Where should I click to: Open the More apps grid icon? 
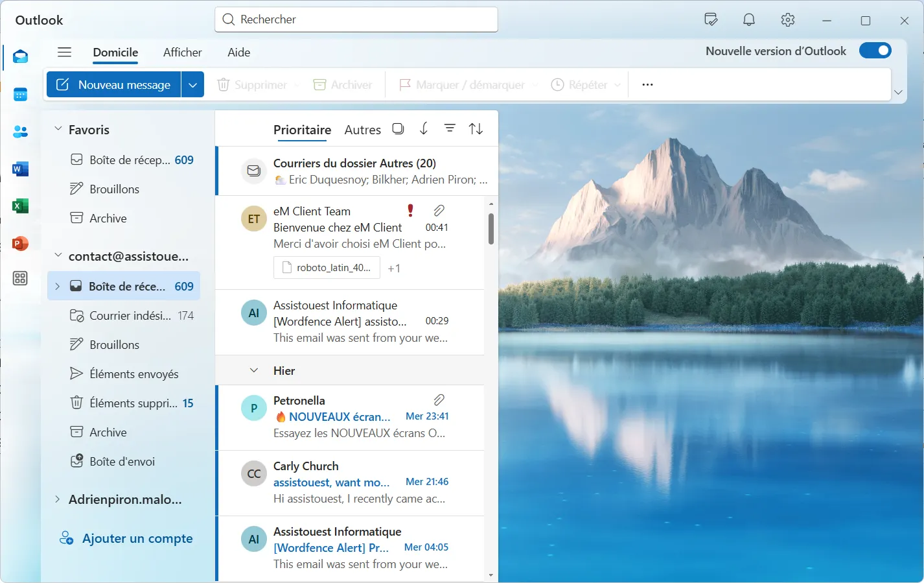coord(21,278)
